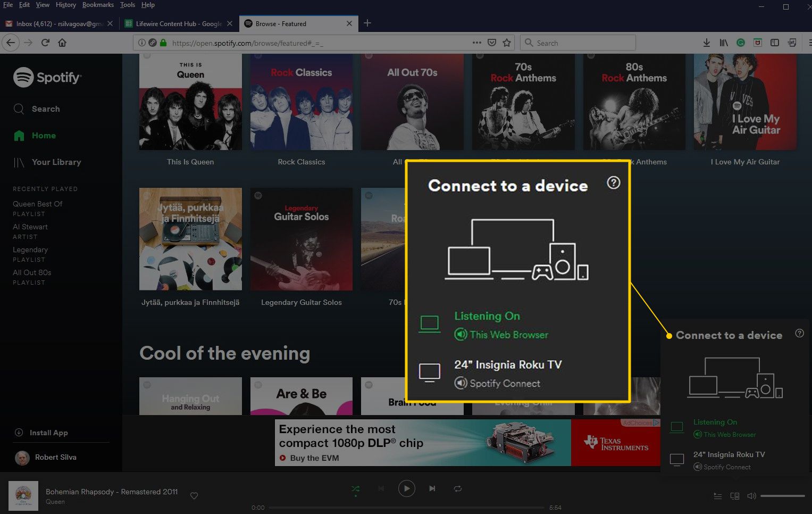Skip to the previous track

381,488
